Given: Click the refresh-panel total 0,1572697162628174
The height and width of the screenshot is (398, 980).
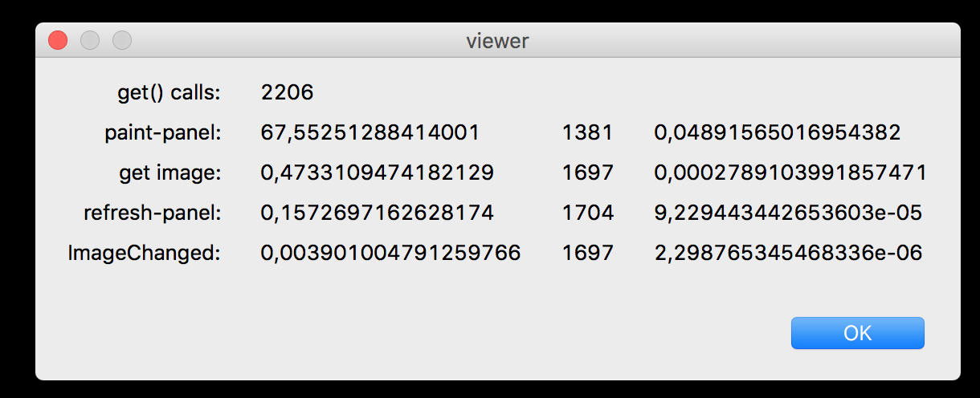Looking at the screenshot, I should pyautogui.click(x=378, y=213).
